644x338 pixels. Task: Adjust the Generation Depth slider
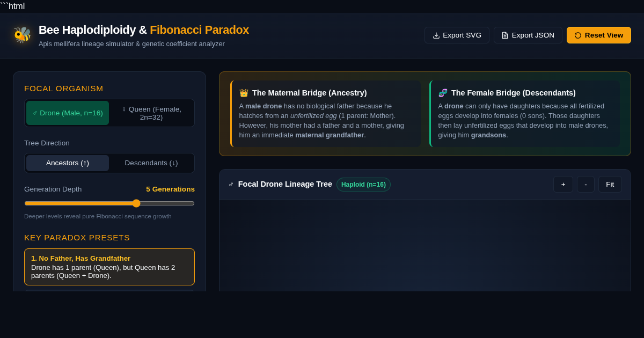(109, 203)
